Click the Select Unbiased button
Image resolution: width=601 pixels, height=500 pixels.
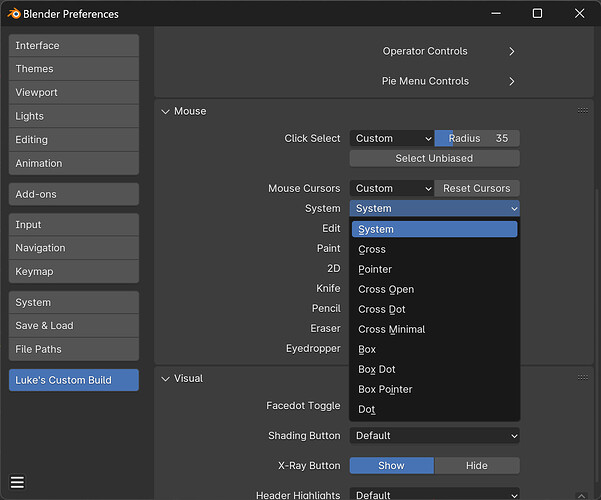click(435, 158)
